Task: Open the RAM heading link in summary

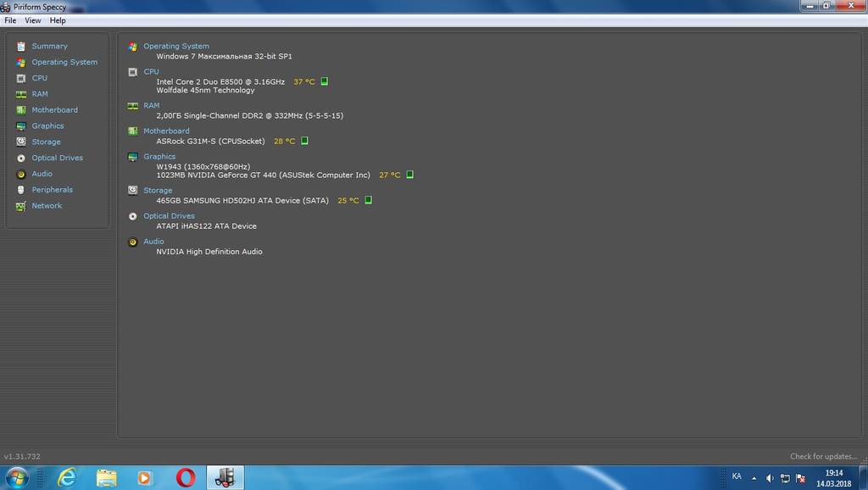Action: (x=151, y=106)
